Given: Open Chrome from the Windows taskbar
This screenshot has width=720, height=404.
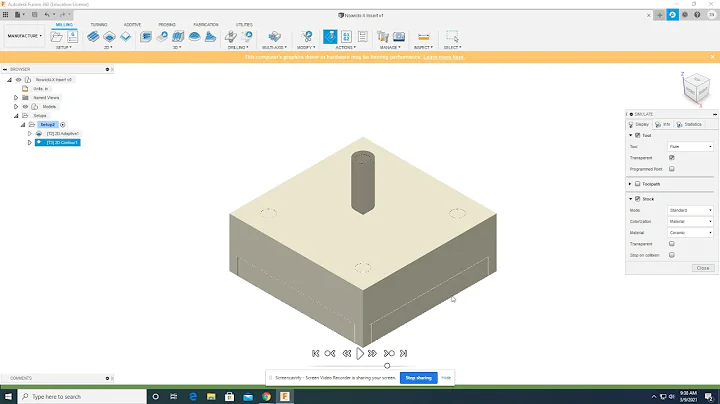Looking at the screenshot, I should pyautogui.click(x=266, y=397).
